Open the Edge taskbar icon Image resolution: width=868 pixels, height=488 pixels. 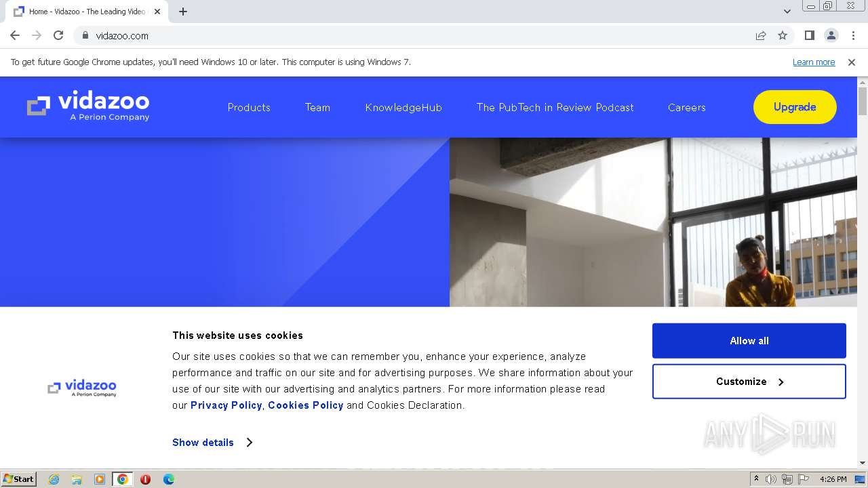click(168, 479)
